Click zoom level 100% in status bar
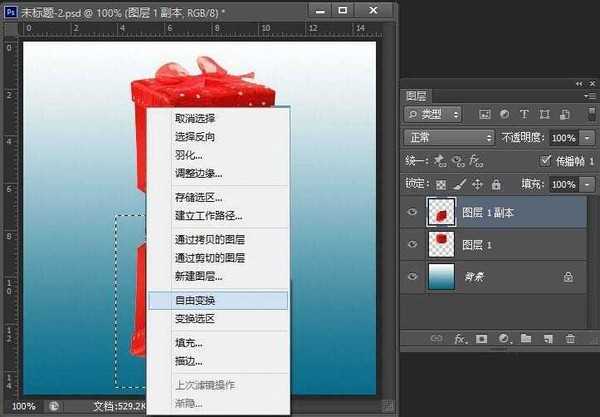Viewport: 600px width, 417px height. 24,406
